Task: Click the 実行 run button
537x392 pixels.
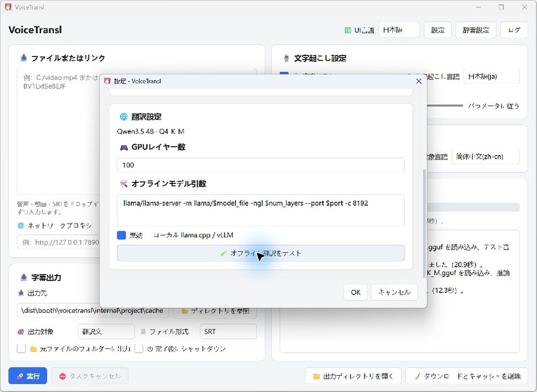Action: (x=28, y=376)
